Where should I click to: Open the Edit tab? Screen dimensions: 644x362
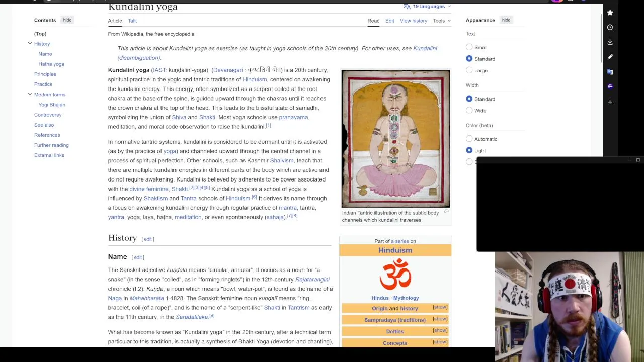pos(390,21)
